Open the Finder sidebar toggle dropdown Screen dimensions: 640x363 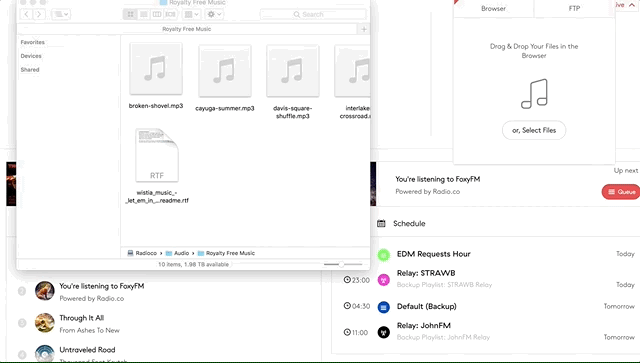click(61, 14)
